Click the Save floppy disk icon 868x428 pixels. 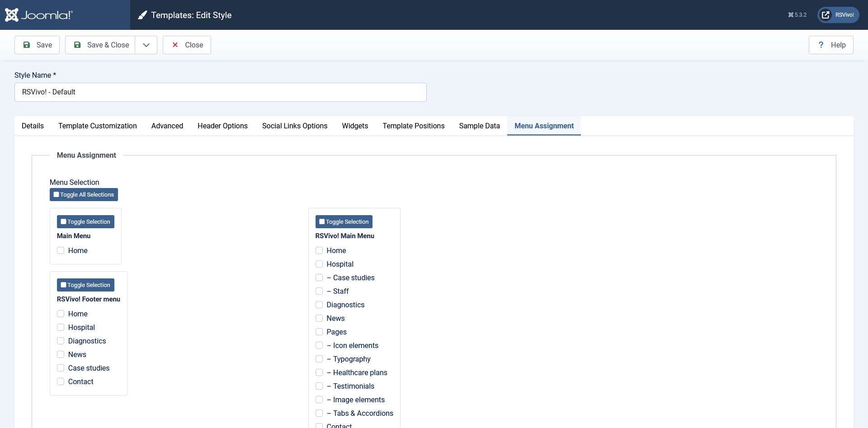click(x=27, y=45)
